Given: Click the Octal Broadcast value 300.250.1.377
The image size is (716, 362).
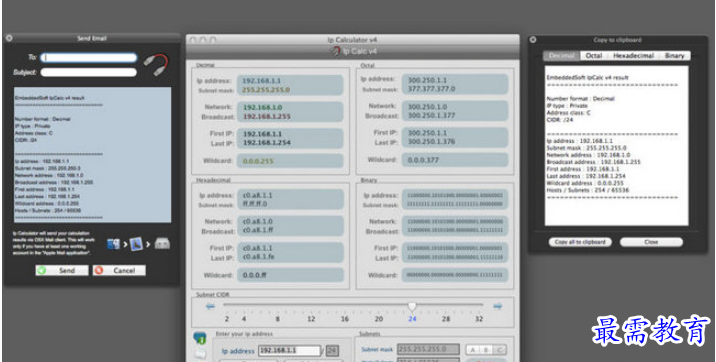Looking at the screenshot, I should 432,115.
